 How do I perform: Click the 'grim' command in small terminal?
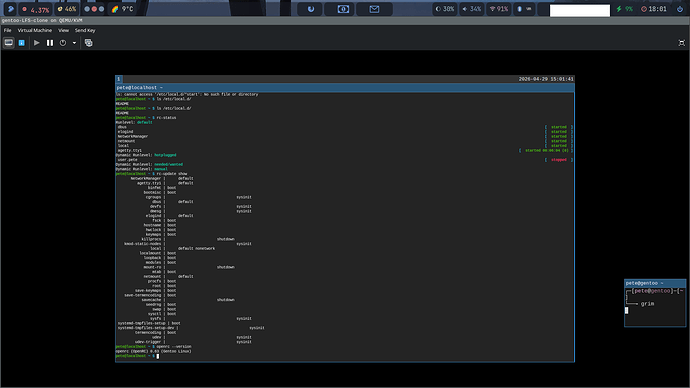(647, 304)
